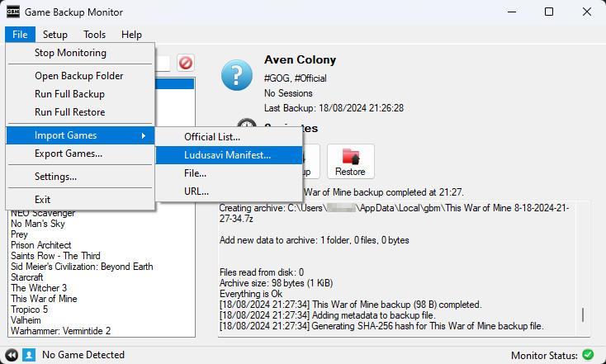Select Official List import option
606x364 pixels.
point(212,136)
